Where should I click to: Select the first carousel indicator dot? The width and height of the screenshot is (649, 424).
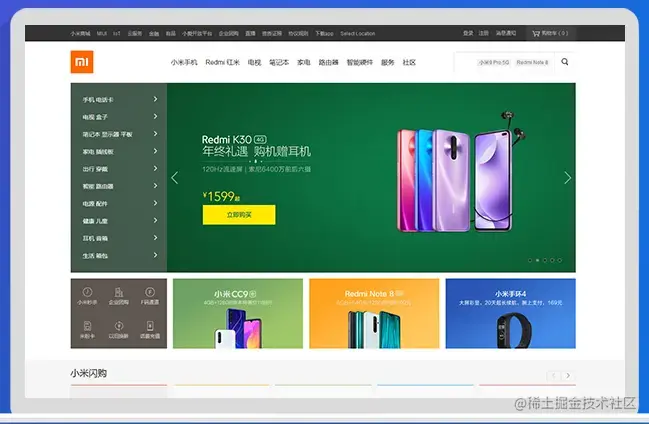coord(530,260)
